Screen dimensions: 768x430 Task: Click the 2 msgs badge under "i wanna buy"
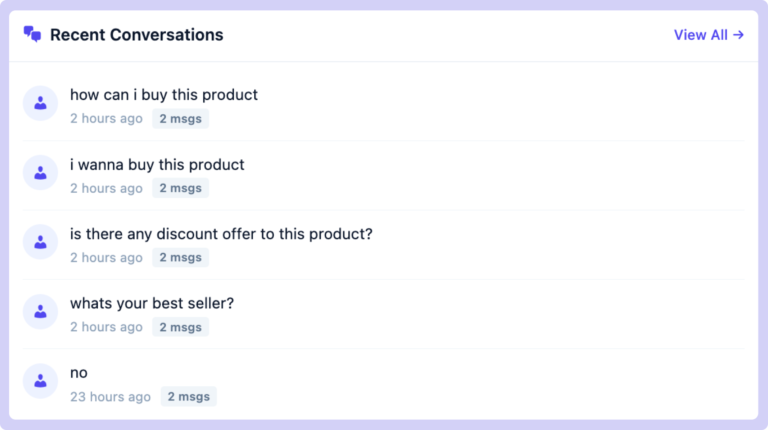[x=180, y=188]
